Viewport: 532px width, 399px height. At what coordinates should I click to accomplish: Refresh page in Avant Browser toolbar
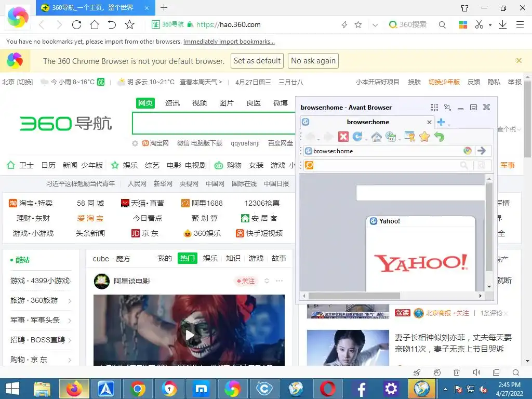(x=357, y=137)
